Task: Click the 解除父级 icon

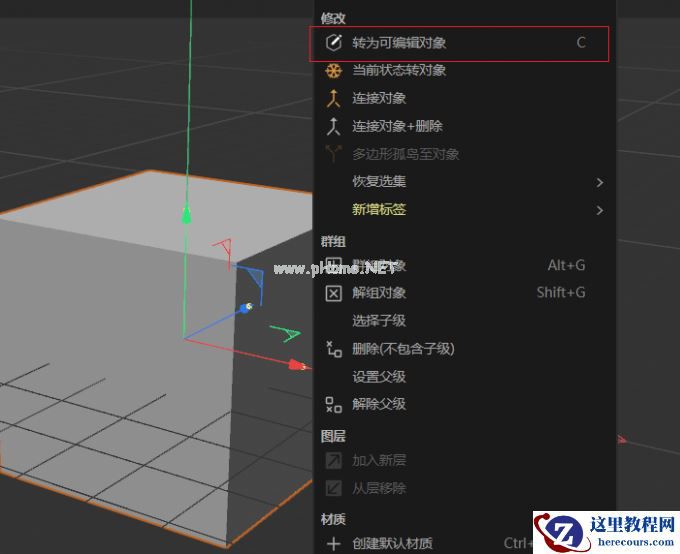Action: [x=333, y=404]
